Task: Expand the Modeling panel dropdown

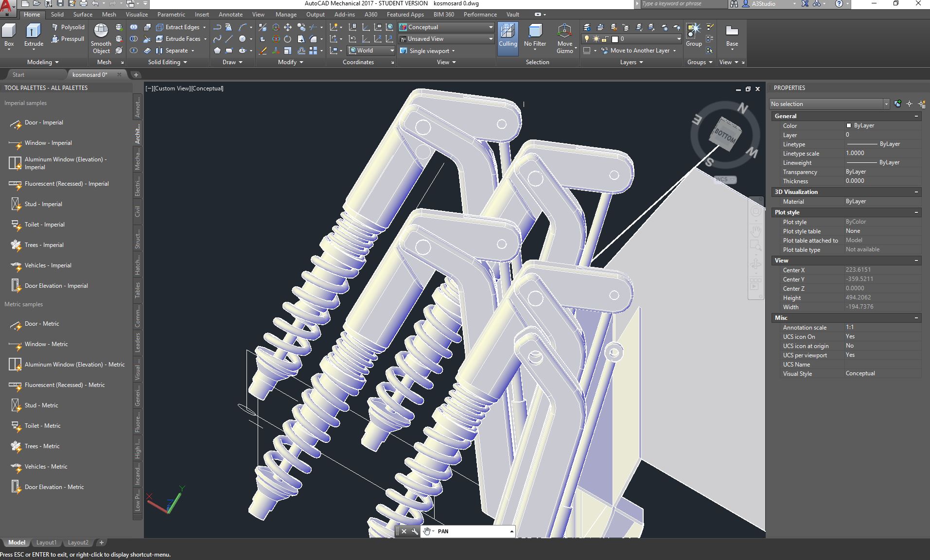Action: pyautogui.click(x=43, y=62)
